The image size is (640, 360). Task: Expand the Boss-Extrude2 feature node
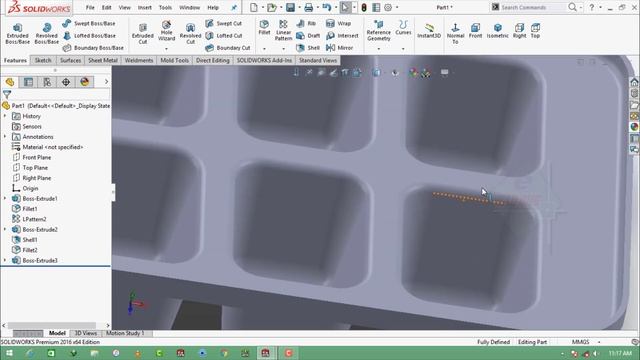[5, 229]
